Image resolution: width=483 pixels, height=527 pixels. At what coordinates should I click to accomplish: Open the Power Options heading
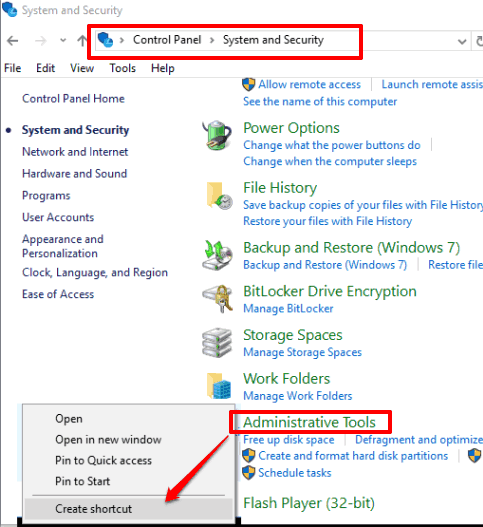(x=291, y=128)
